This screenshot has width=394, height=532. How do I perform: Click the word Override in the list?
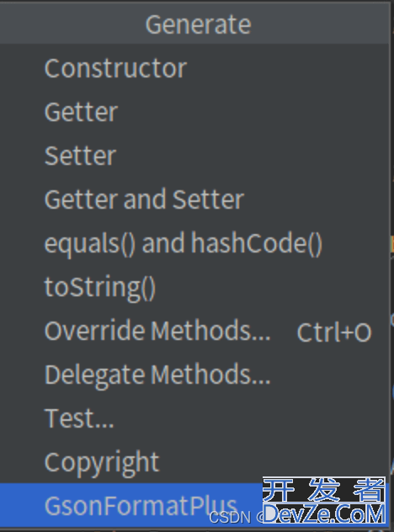coord(94,331)
